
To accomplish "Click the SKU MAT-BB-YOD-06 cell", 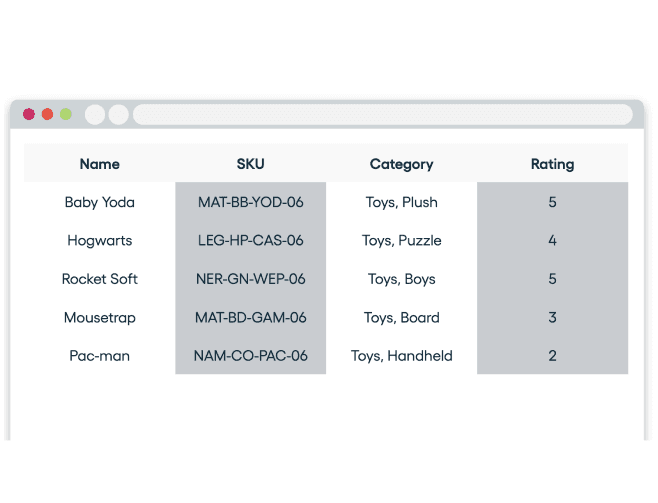I will [x=251, y=202].
